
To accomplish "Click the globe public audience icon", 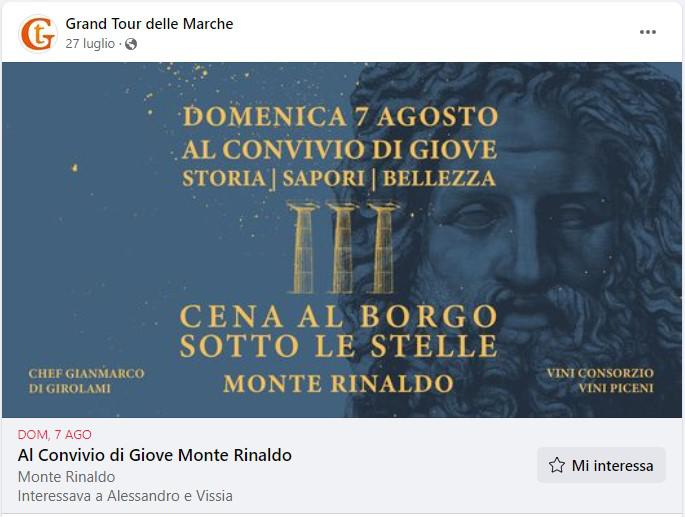I will pyautogui.click(x=131, y=44).
